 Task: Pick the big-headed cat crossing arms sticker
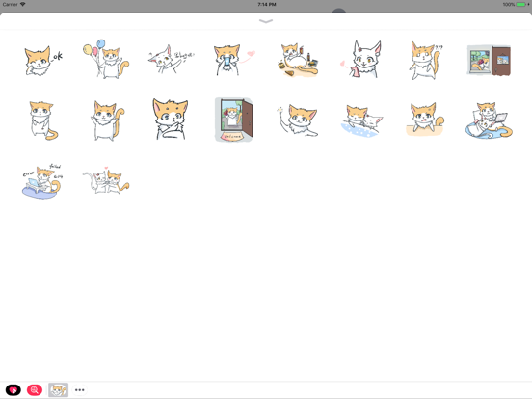coord(171,120)
